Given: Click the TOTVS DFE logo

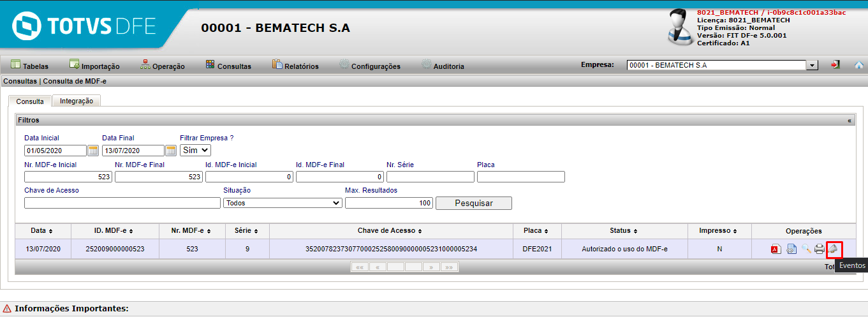Looking at the screenshot, I should (x=84, y=26).
